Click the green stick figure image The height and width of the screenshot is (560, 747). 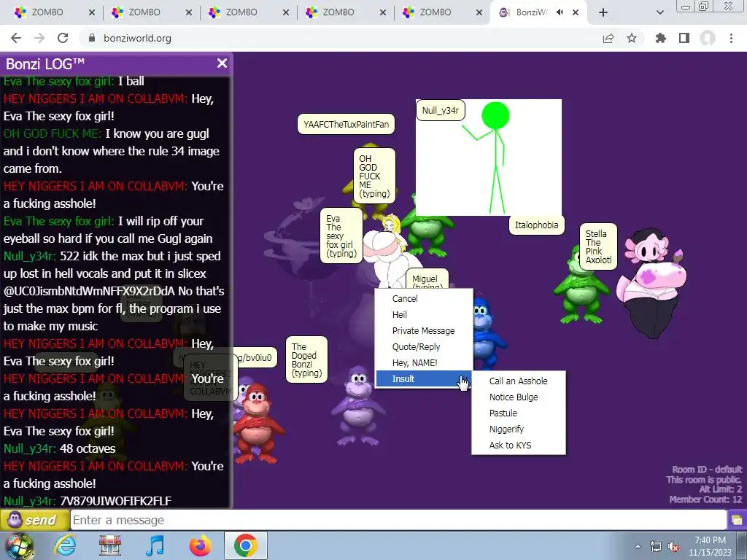click(489, 157)
